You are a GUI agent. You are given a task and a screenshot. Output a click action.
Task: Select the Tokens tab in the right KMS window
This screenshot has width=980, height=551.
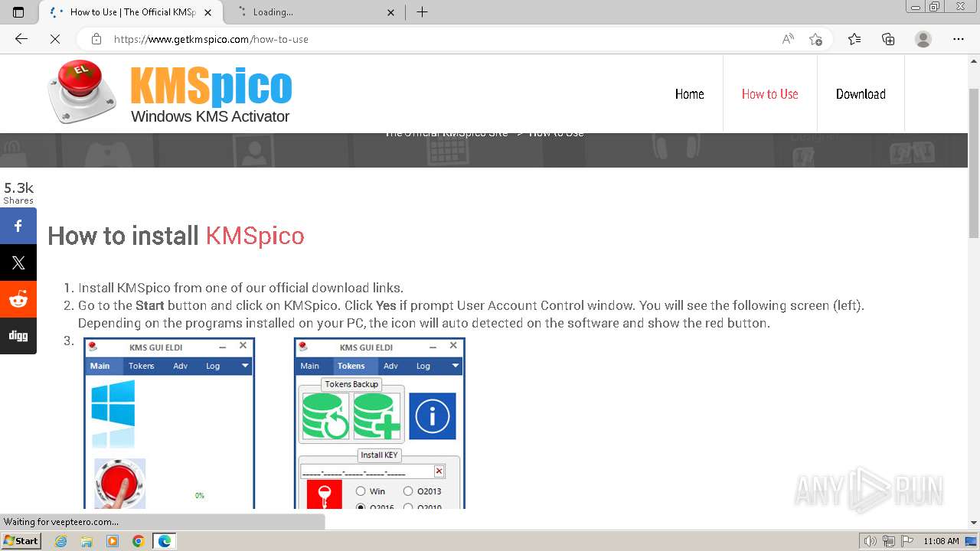click(x=351, y=366)
